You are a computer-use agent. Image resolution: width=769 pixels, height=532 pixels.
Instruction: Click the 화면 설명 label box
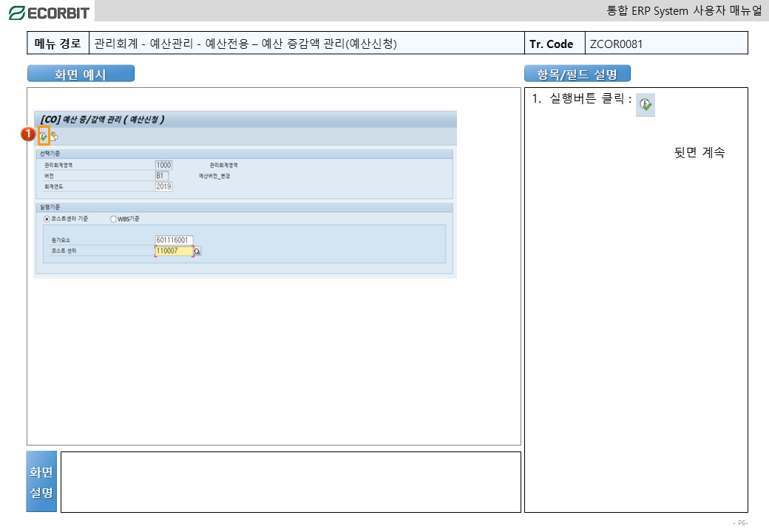coord(41,482)
